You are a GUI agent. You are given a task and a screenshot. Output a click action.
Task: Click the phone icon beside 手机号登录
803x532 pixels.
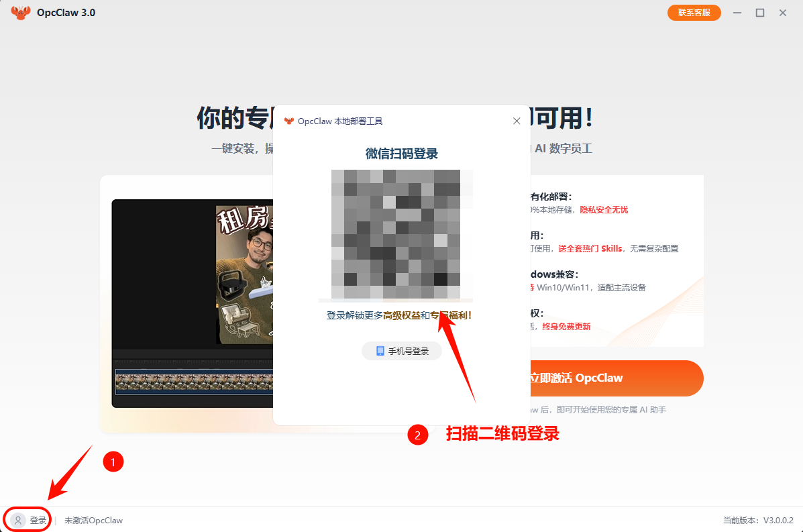(x=380, y=352)
